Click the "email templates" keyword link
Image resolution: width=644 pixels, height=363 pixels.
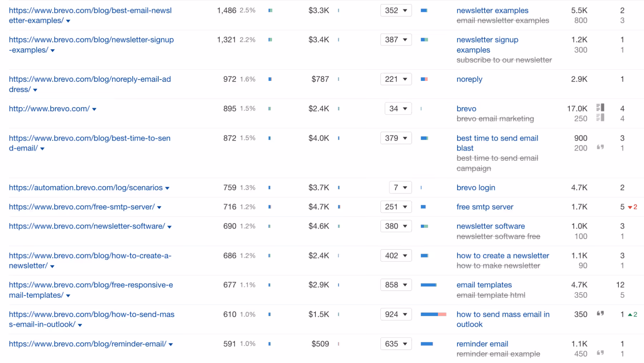pyautogui.click(x=484, y=285)
